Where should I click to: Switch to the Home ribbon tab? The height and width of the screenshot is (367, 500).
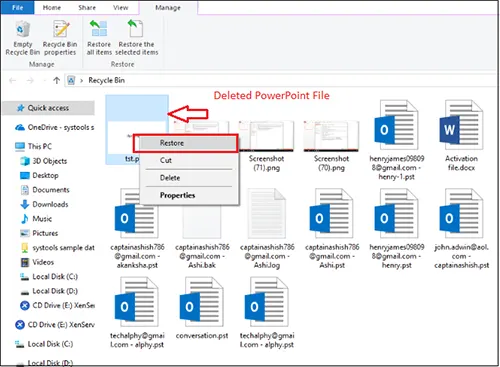click(x=52, y=7)
